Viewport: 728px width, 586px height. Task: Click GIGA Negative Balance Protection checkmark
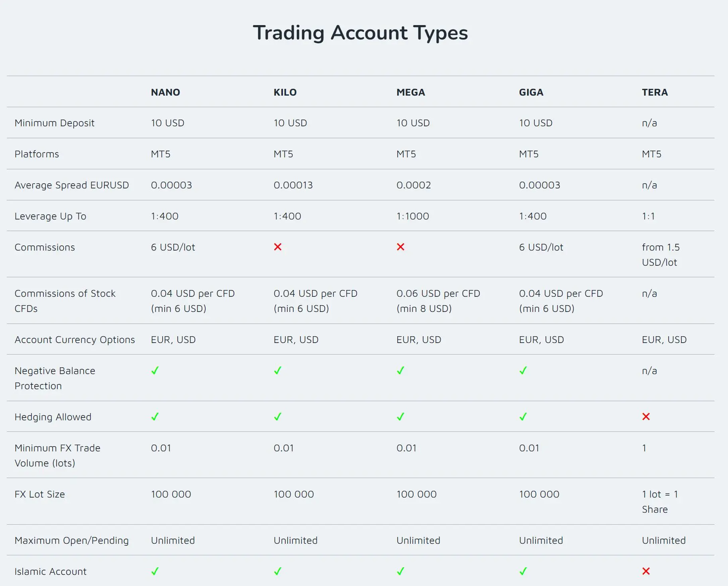tap(523, 370)
